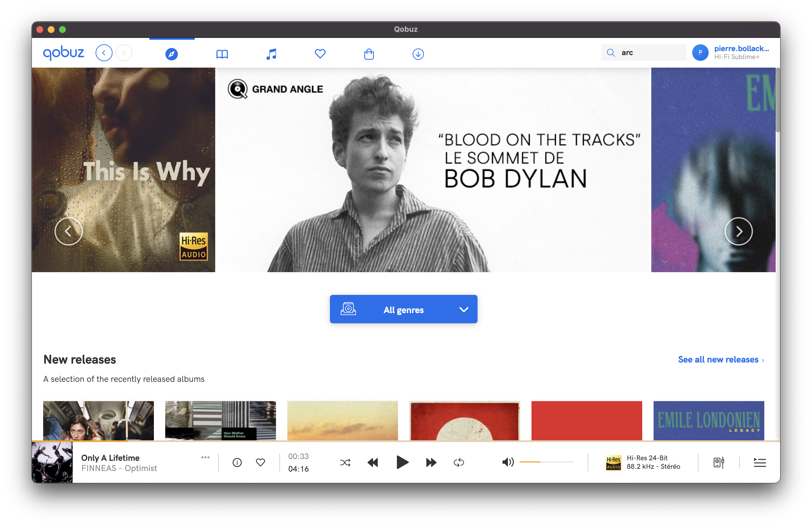
Task: Favorite the currently playing FINNEAS track
Action: tap(260, 462)
